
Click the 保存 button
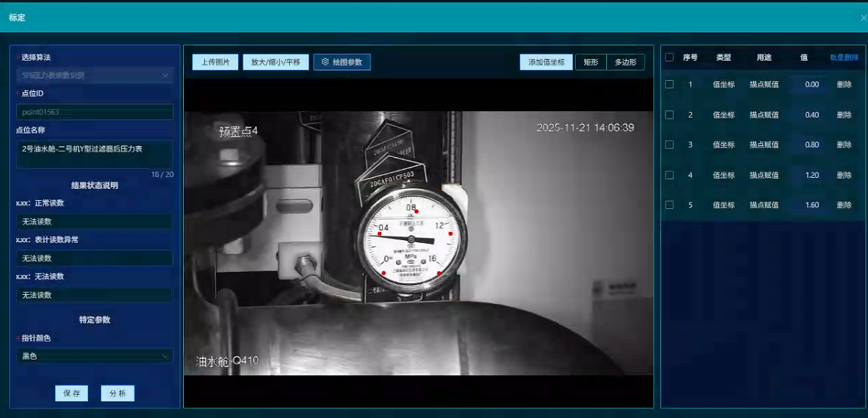click(x=72, y=394)
